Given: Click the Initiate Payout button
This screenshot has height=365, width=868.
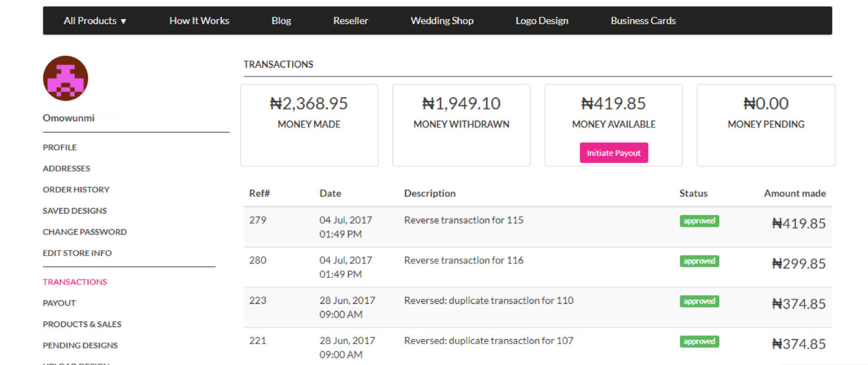Looking at the screenshot, I should pos(614,153).
